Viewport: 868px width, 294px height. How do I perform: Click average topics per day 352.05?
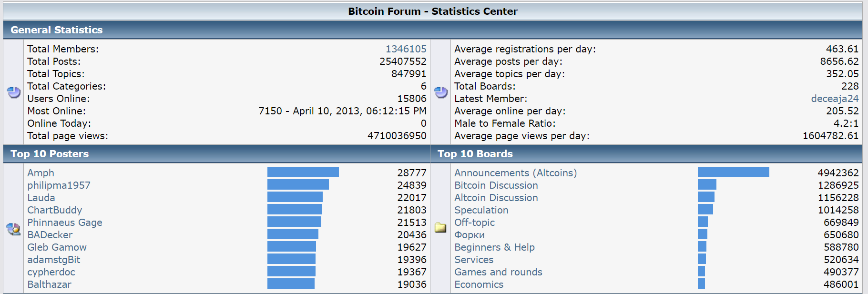point(842,74)
